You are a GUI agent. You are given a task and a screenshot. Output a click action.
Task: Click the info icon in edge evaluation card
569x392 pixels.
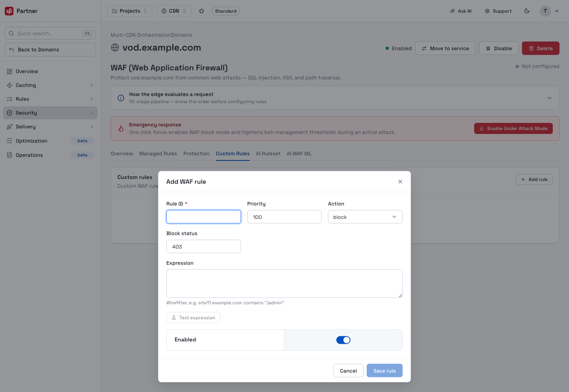[121, 98]
